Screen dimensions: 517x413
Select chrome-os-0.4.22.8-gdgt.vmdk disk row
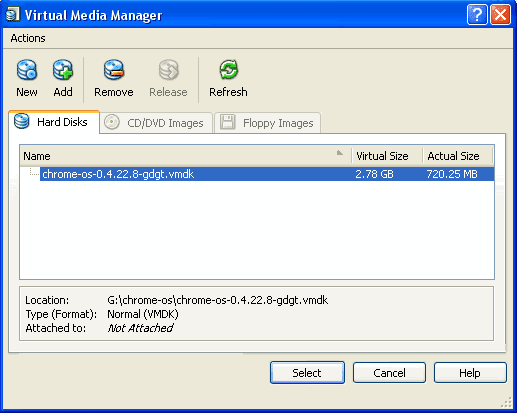(x=267, y=174)
